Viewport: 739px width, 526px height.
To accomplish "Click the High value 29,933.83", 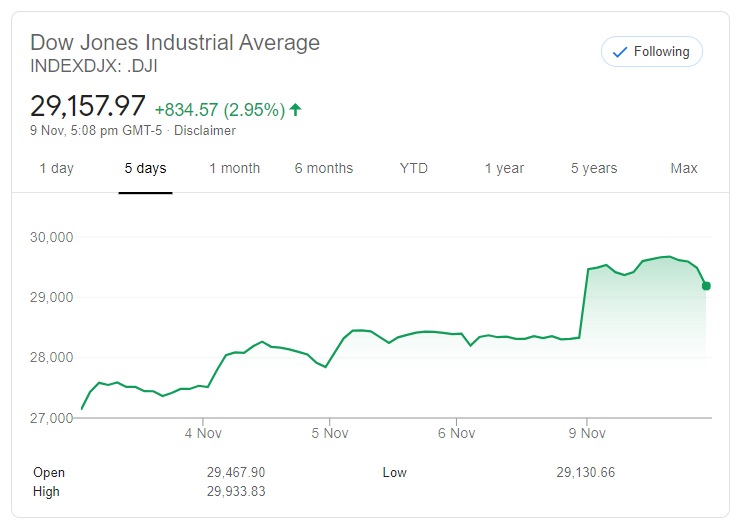I will click(236, 492).
